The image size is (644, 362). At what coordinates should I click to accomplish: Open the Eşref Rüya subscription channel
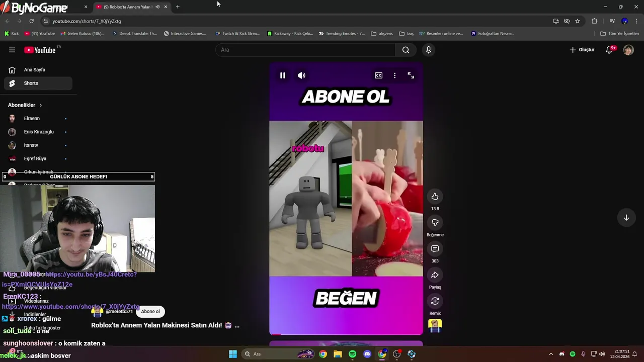click(38, 158)
